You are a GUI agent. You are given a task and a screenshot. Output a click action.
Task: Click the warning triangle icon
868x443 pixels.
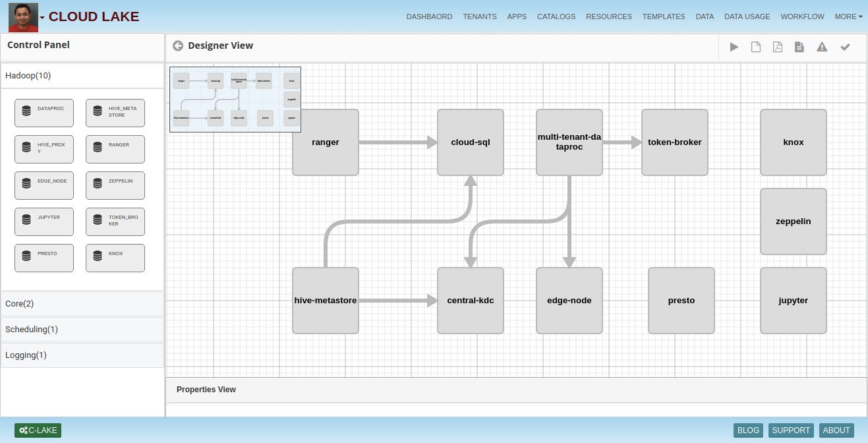(822, 47)
